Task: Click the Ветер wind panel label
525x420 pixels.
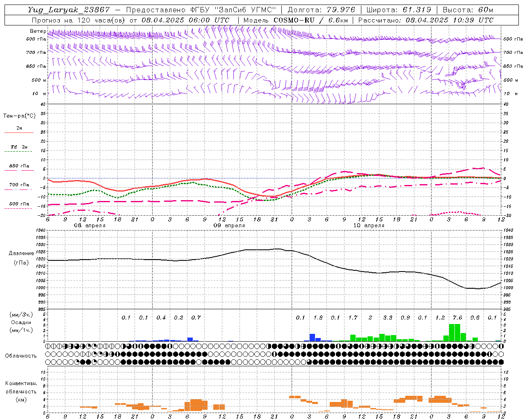Action: tap(38, 31)
